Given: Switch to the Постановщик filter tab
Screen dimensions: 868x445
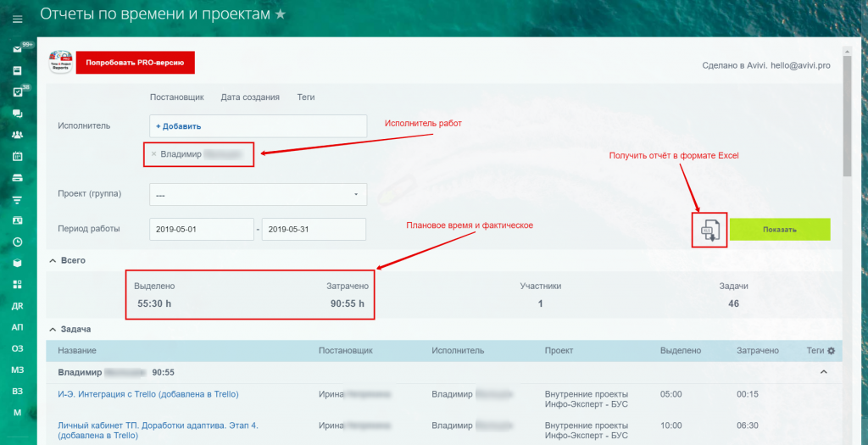Looking at the screenshot, I should [176, 97].
